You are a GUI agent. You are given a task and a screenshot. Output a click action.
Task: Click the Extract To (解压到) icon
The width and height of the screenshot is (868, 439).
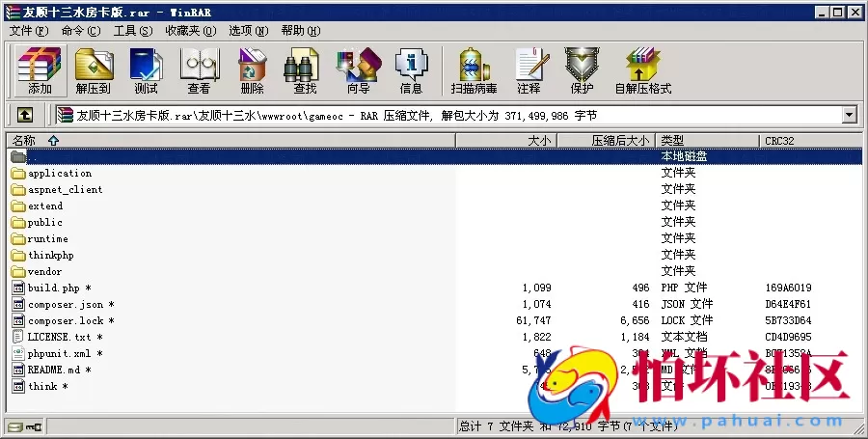pyautogui.click(x=93, y=70)
